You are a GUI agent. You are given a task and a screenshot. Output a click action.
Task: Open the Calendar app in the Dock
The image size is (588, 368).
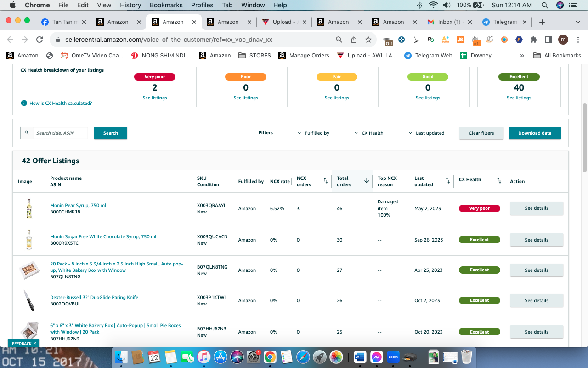click(x=154, y=356)
